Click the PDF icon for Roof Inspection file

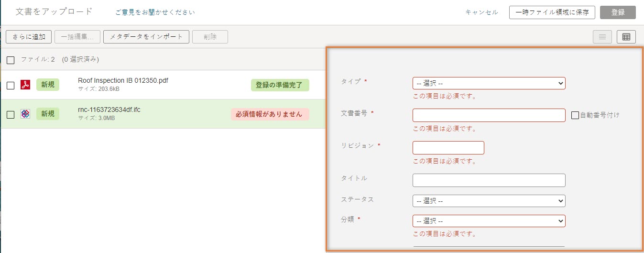(x=25, y=85)
